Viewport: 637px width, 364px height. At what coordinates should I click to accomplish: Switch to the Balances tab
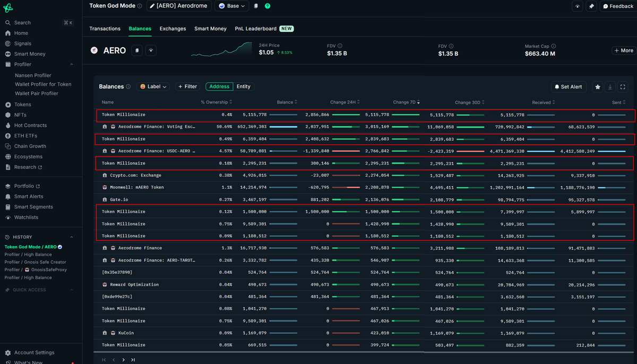click(140, 29)
